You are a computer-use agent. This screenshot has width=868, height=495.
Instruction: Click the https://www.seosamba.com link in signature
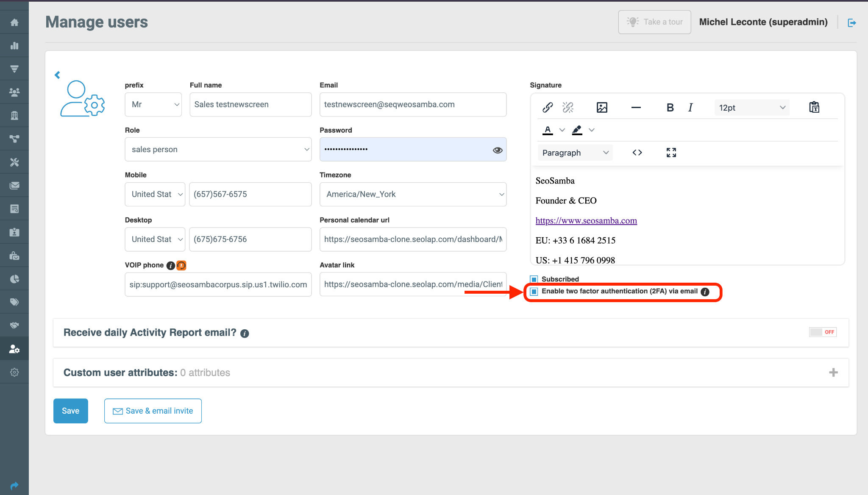pyautogui.click(x=587, y=220)
